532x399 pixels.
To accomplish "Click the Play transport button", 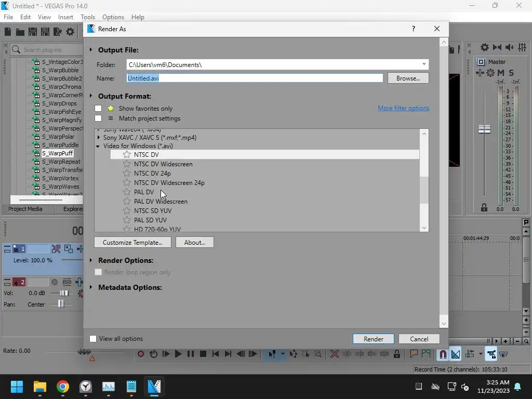I will coord(178,354).
